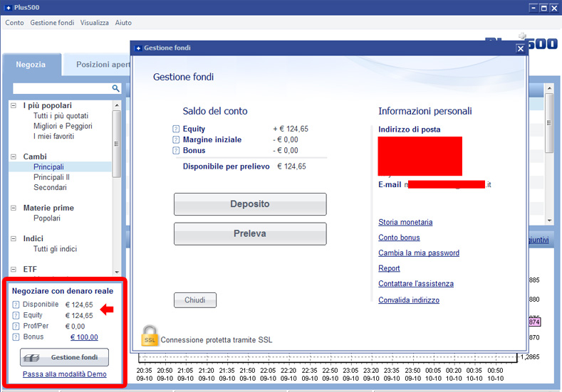562x392 pixels.
Task: Click the main list scrollbar down arrow
Action: click(549, 221)
